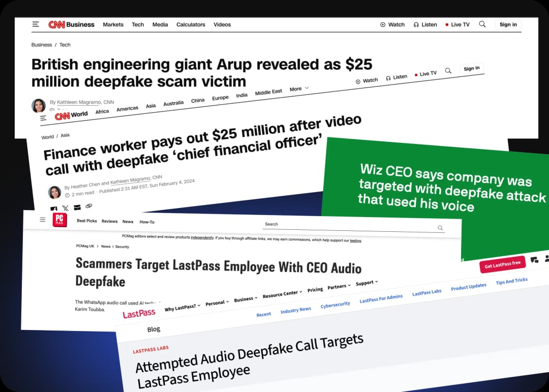Open the PCMag hamburger menu icon
The image size is (549, 392).
click(42, 220)
